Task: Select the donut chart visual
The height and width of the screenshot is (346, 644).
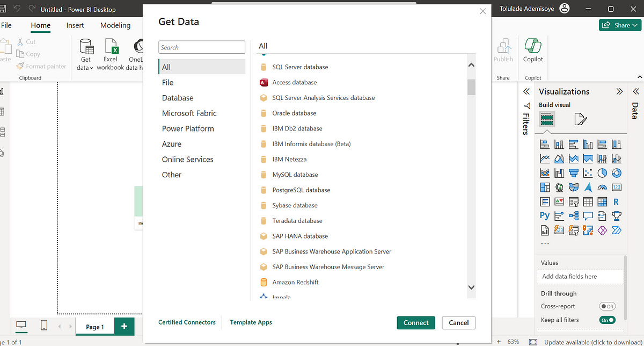Action: [617, 173]
